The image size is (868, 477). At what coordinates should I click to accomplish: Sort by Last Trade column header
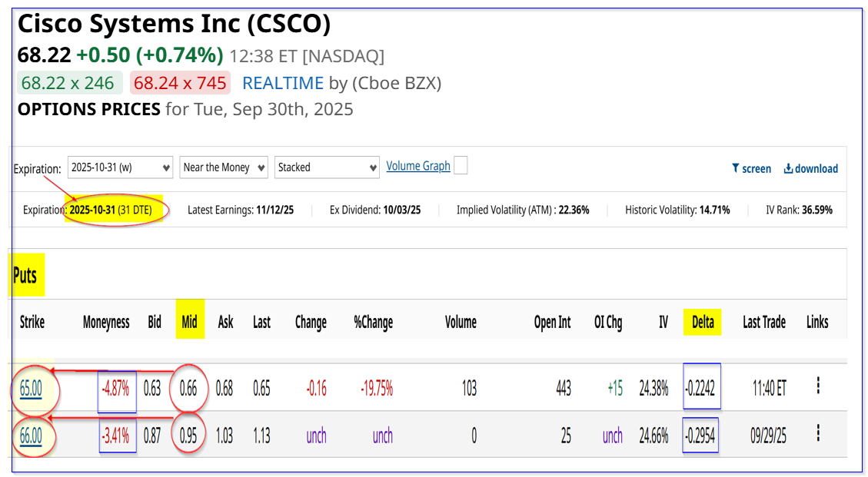763,323
